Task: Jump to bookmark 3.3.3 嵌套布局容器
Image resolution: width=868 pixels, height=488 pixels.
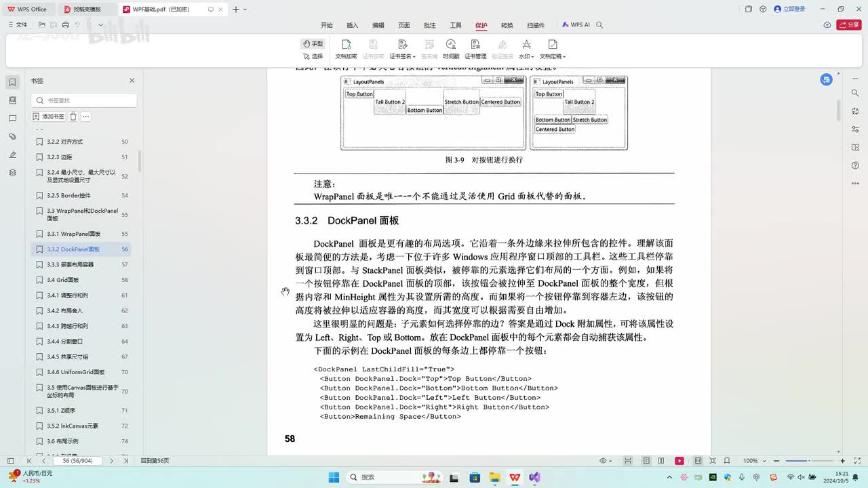Action: point(81,264)
